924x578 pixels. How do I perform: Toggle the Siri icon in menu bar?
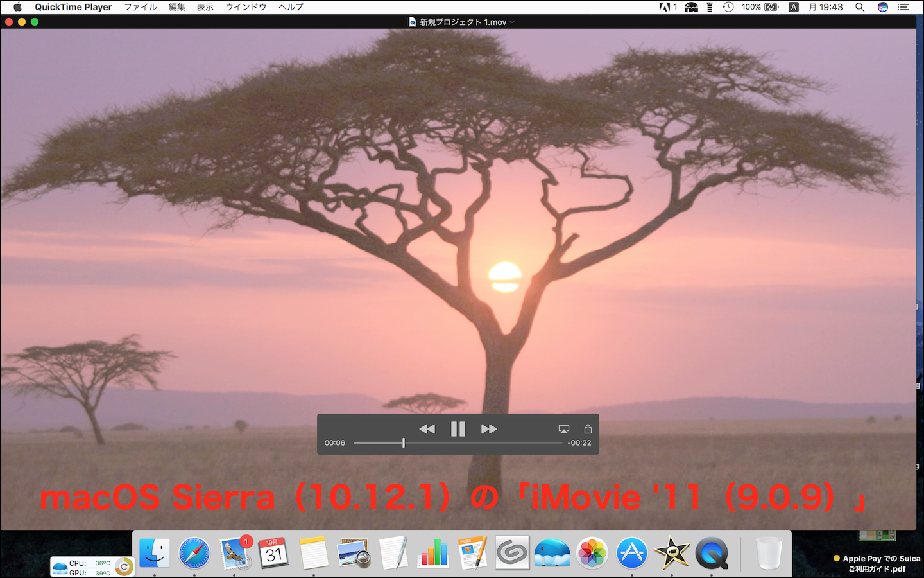click(x=883, y=7)
